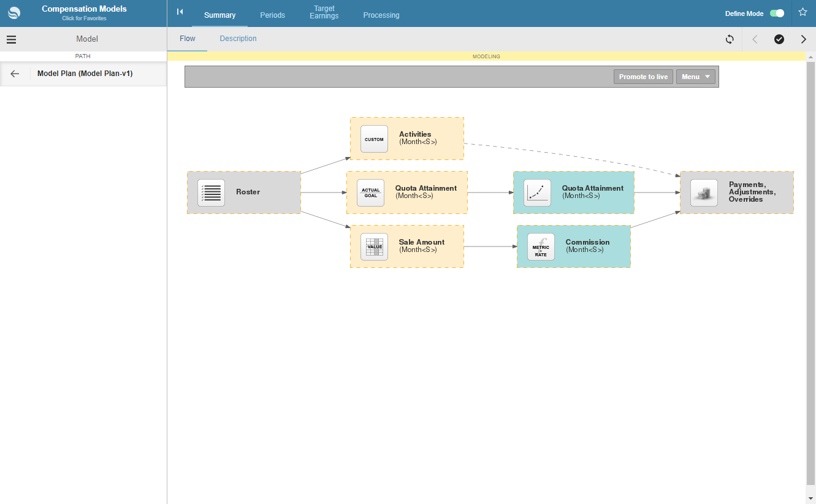Switch to the Periods tab

point(272,15)
